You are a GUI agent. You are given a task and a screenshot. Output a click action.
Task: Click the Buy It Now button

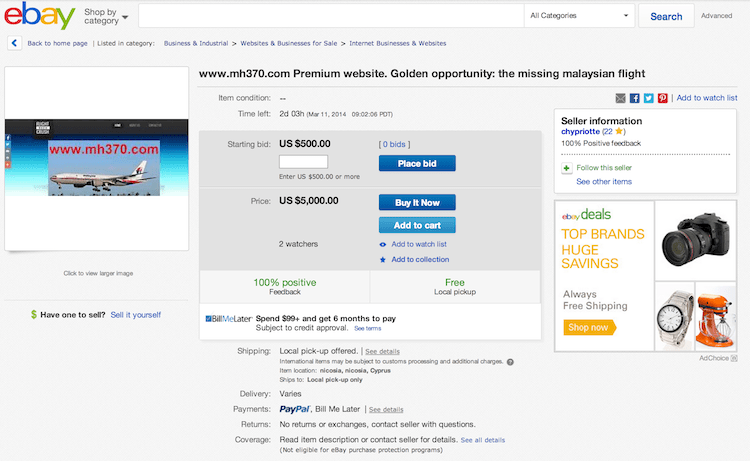coord(417,202)
